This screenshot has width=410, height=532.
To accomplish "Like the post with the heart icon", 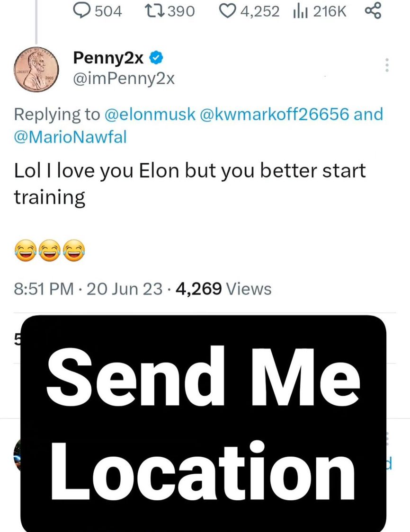I will (230, 11).
